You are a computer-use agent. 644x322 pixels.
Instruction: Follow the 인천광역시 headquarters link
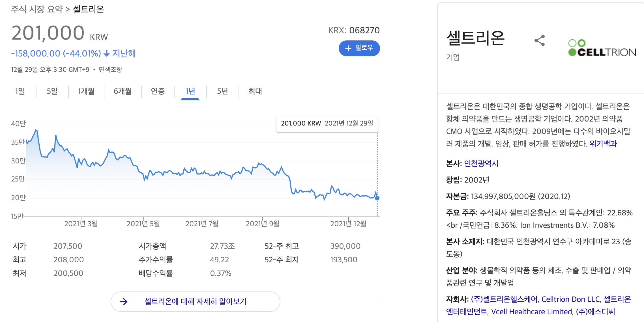pos(481,163)
